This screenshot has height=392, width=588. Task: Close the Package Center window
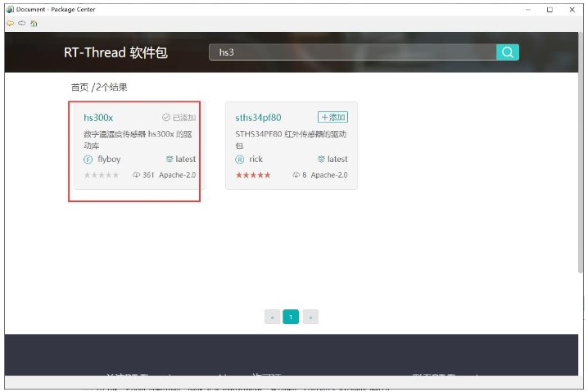click(572, 10)
